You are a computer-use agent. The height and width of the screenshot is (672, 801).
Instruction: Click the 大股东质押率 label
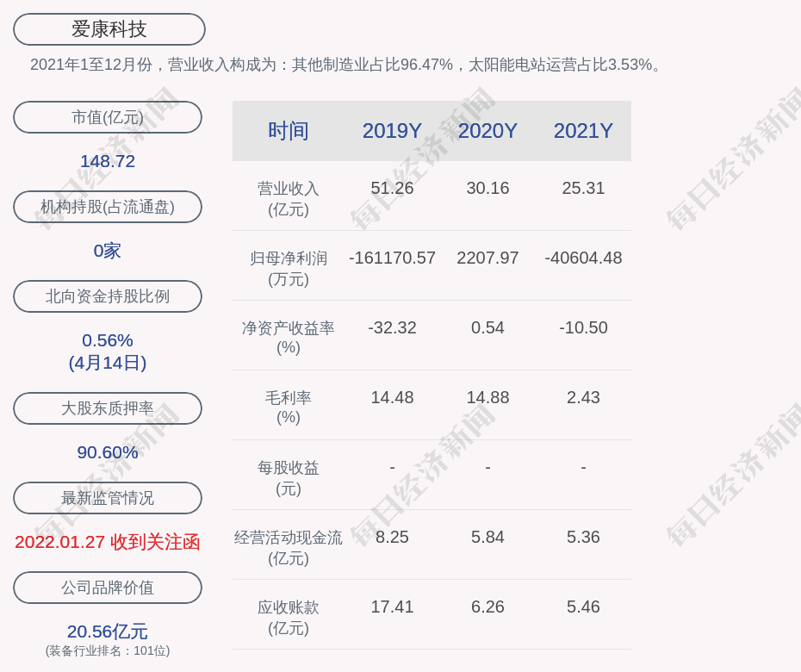[x=108, y=408]
